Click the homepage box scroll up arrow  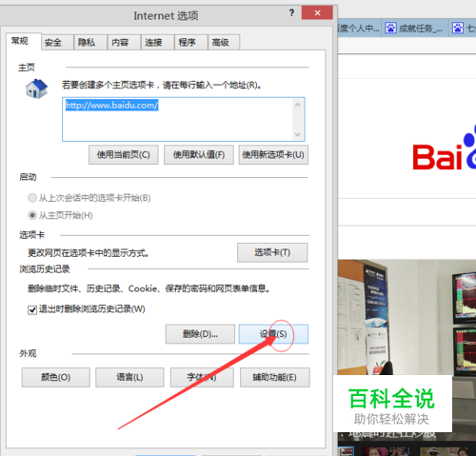(298, 105)
